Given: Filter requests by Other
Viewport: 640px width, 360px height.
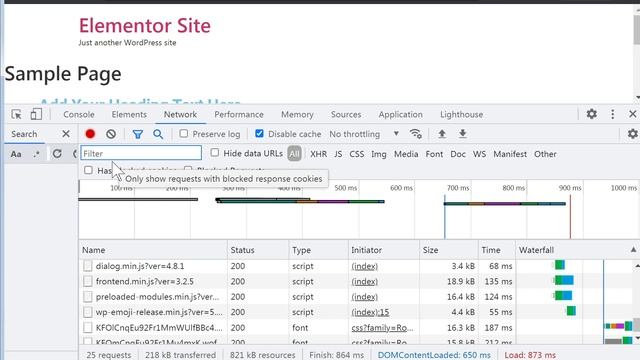Looking at the screenshot, I should tap(545, 154).
